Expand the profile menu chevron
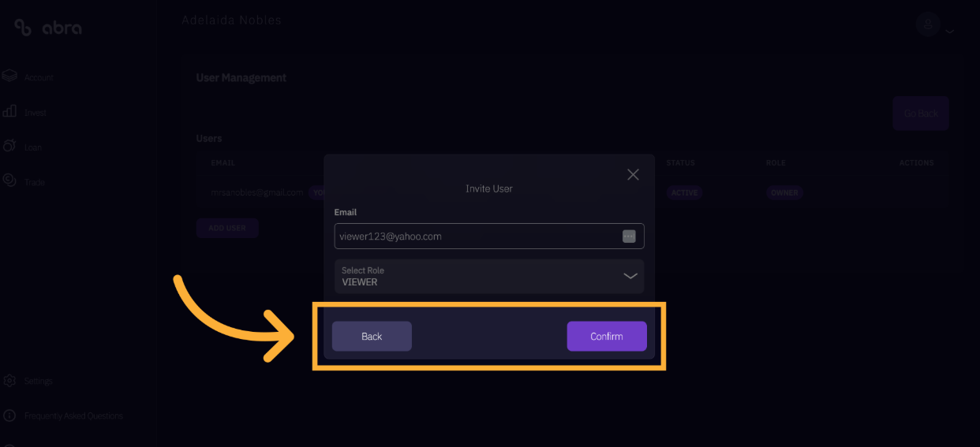980x447 pixels. (950, 32)
